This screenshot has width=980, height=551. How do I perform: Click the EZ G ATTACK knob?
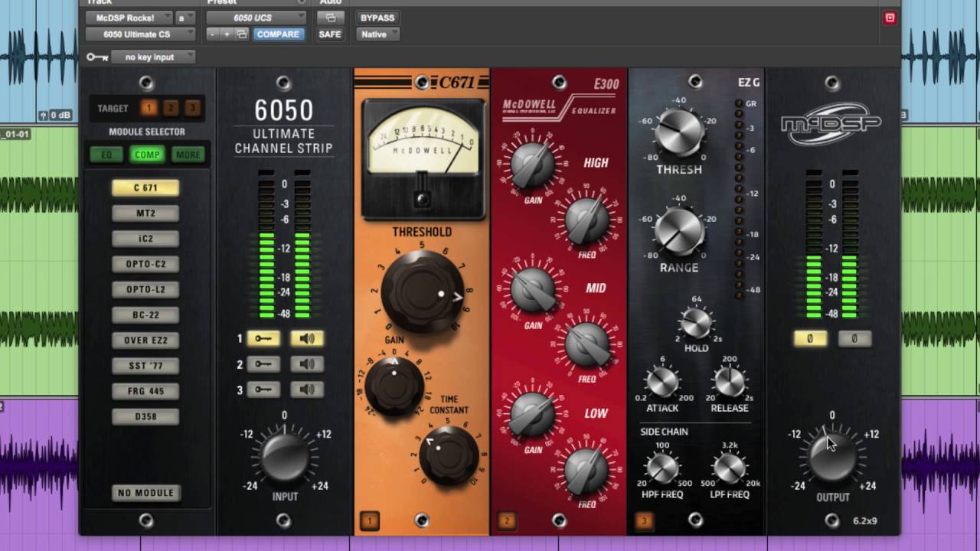pos(662,382)
